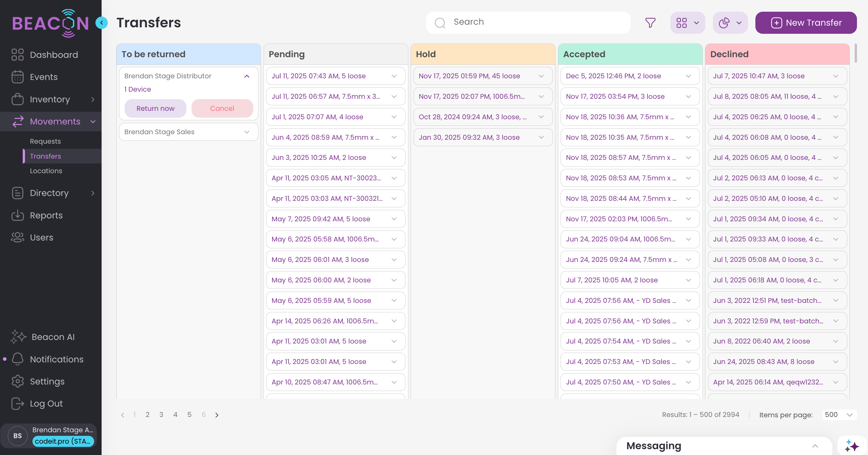Viewport: 868px width, 455px height.
Task: Click the Events calendar icon
Action: (18, 77)
